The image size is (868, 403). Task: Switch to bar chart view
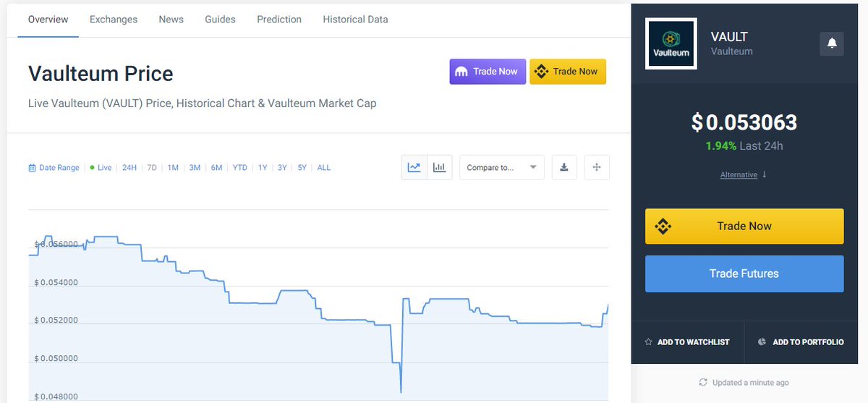[x=439, y=167]
